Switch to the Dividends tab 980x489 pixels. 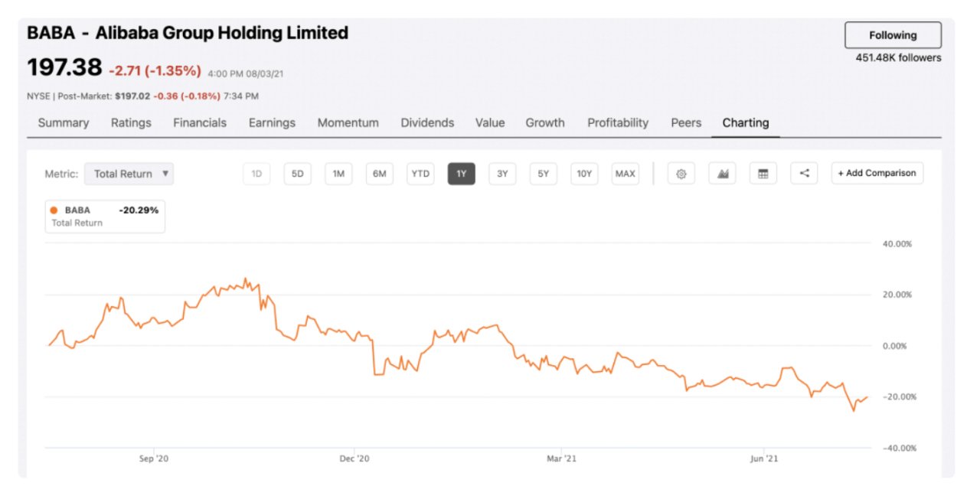(x=427, y=122)
